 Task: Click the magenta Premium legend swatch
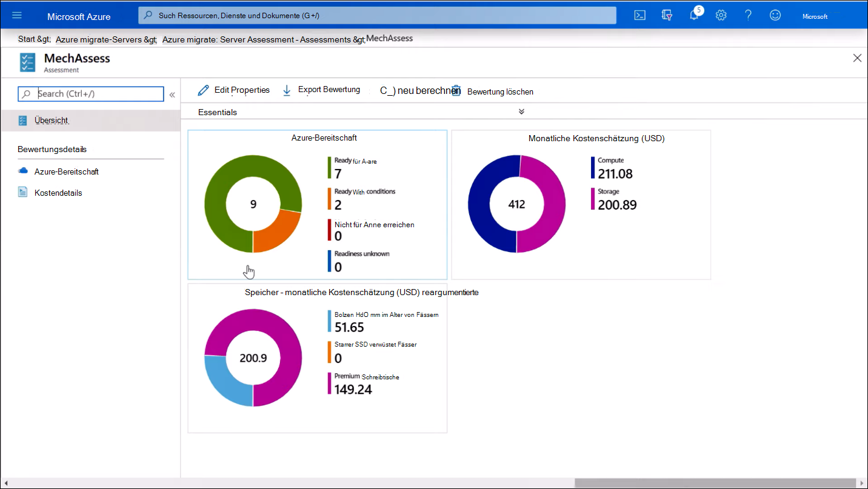[x=330, y=383]
